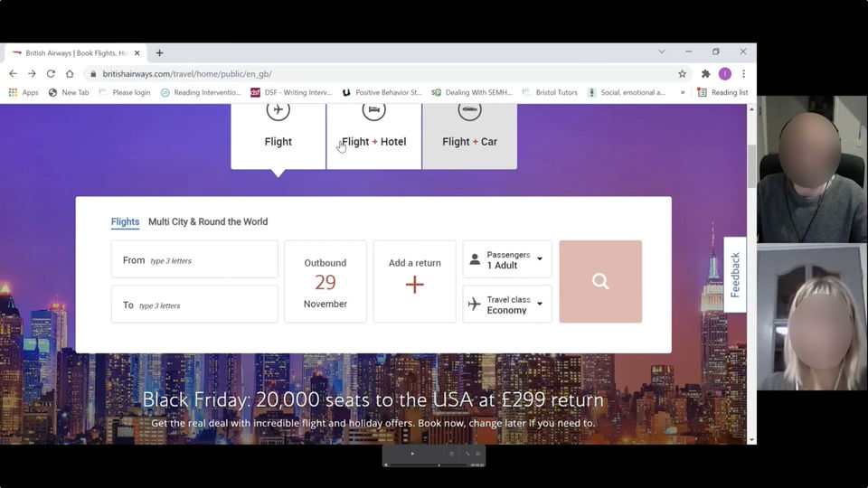The height and width of the screenshot is (488, 868).
Task: Open the Feedback side tab
Action: point(735,275)
